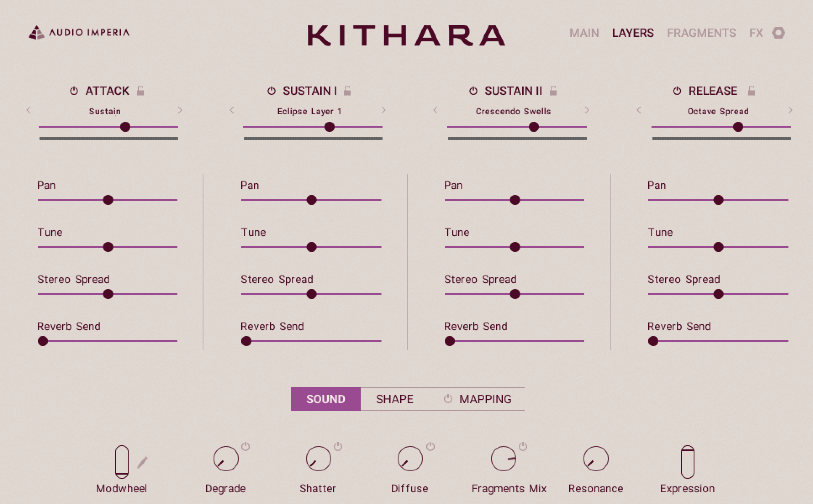Open the MAPPING section
This screenshot has width=813, height=504.
pos(486,399)
